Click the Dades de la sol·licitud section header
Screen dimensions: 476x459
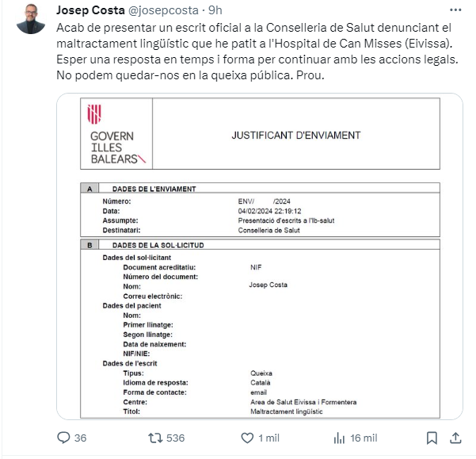[x=158, y=246]
